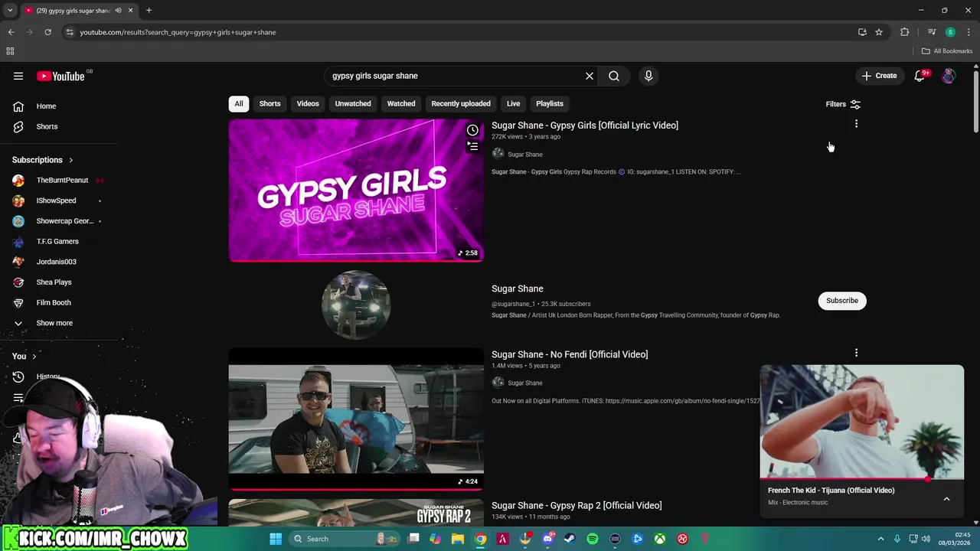Open Chrome three-dot menu
This screenshot has width=980, height=551.
(x=969, y=32)
